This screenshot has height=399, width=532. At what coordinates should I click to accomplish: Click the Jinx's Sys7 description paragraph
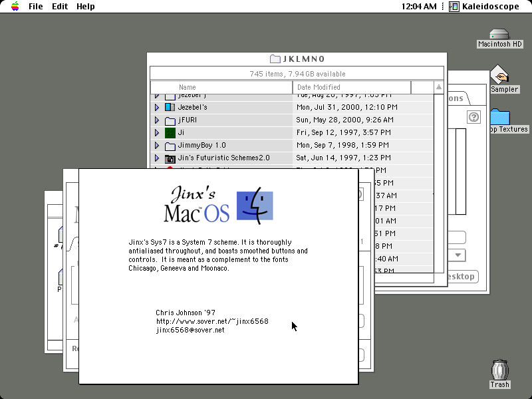click(218, 255)
